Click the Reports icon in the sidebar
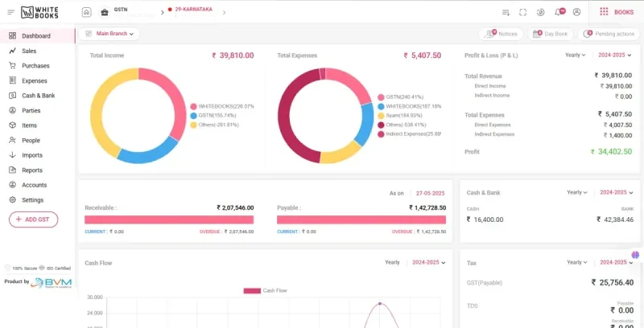The width and height of the screenshot is (644, 328). (x=12, y=170)
